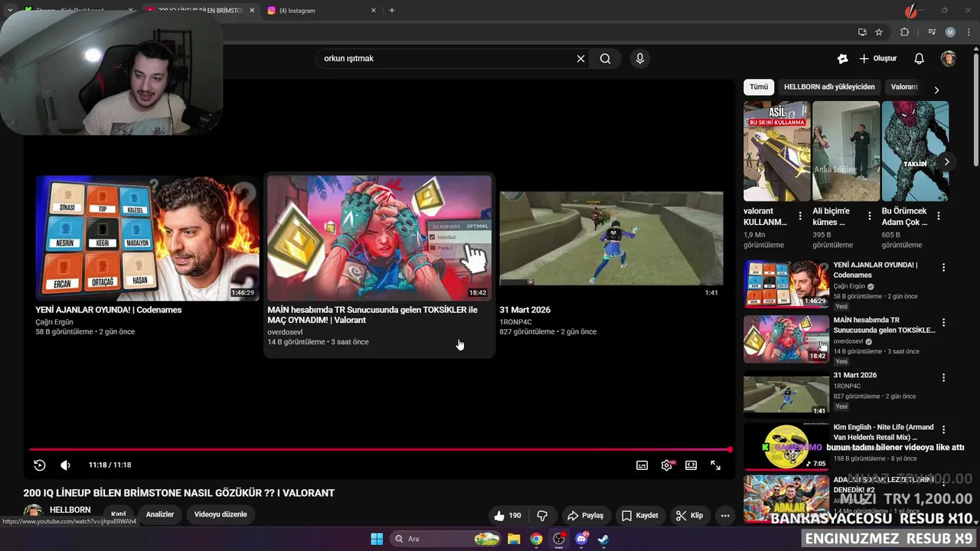Like the video with thumbs-up button
Viewport: 980px width, 551px height.
point(508,516)
